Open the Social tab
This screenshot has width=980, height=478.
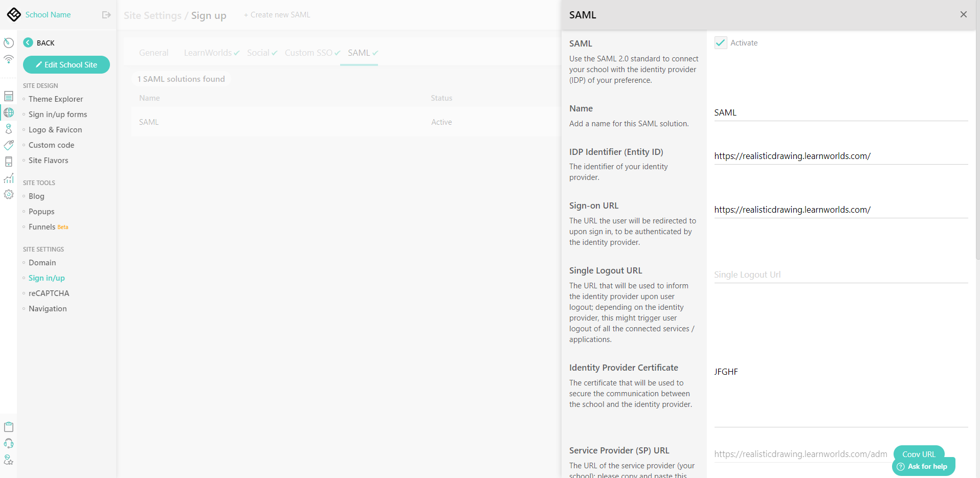[259, 53]
